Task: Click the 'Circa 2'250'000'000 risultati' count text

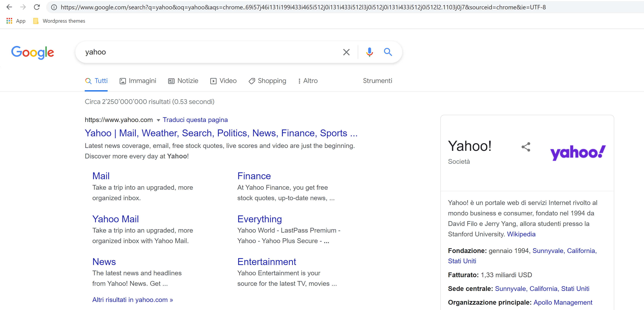Action: (149, 102)
